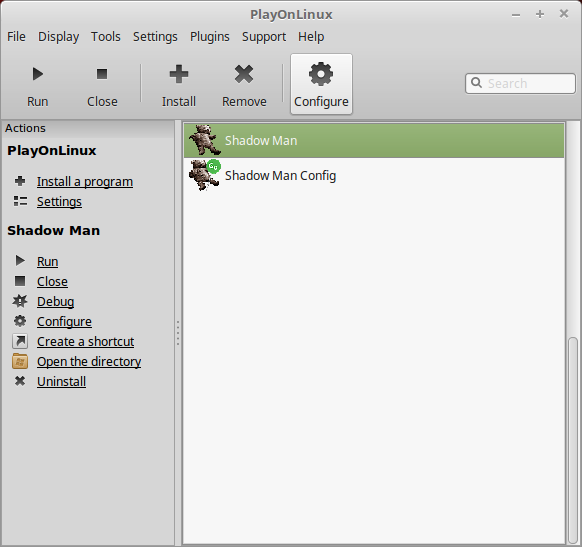
Task: Open the File menu
Action: pos(16,37)
